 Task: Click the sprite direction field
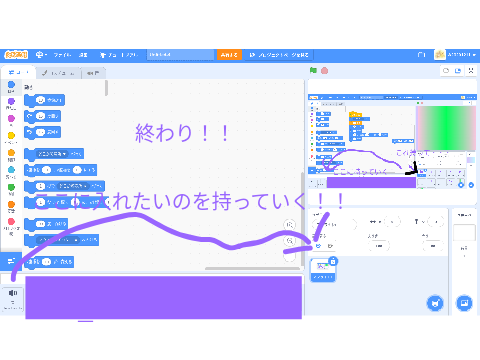433,246
